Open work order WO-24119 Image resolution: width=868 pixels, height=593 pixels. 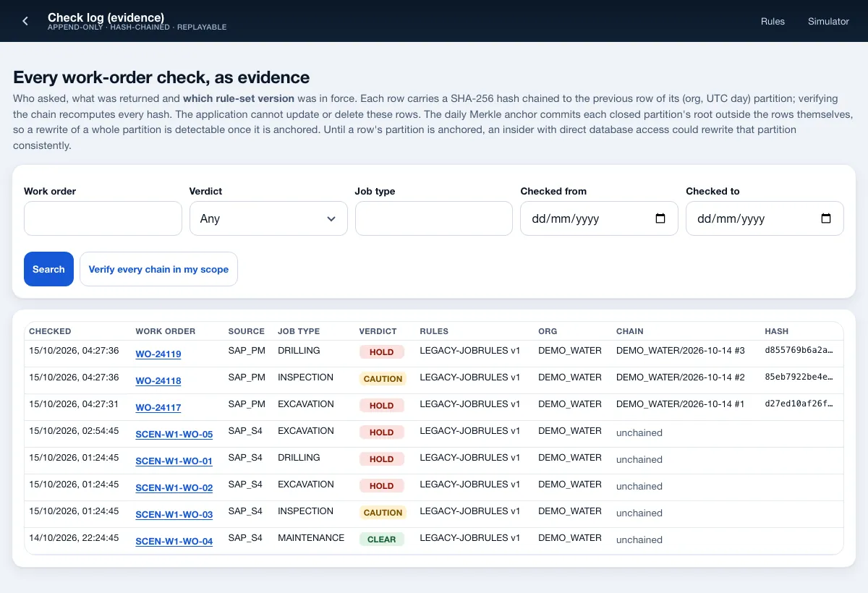158,354
